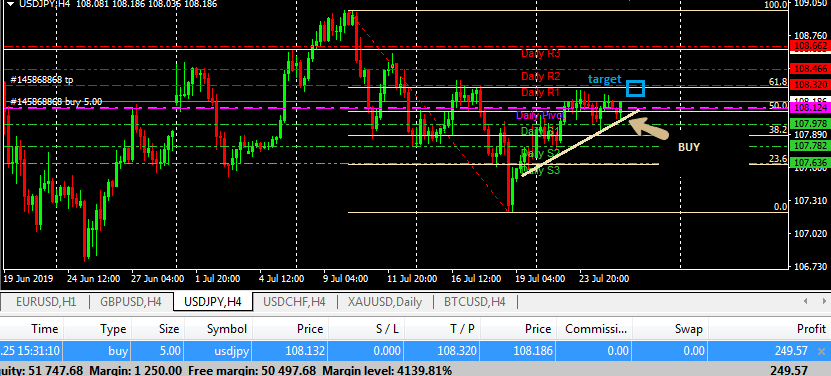Select the BTCUSD,H4 chart tab
Image resolution: width=831 pixels, height=376 pixels.
point(474,302)
